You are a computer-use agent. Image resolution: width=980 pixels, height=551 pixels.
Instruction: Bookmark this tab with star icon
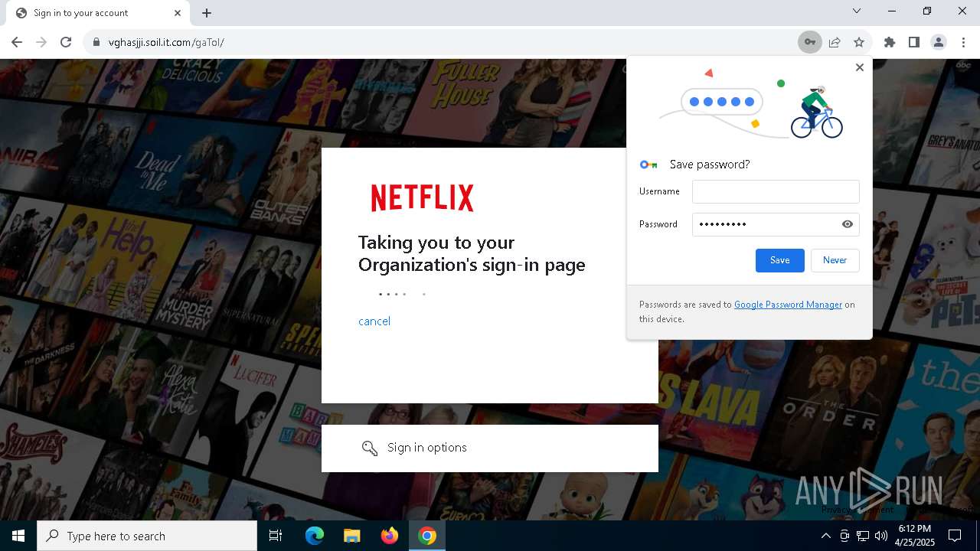(859, 42)
